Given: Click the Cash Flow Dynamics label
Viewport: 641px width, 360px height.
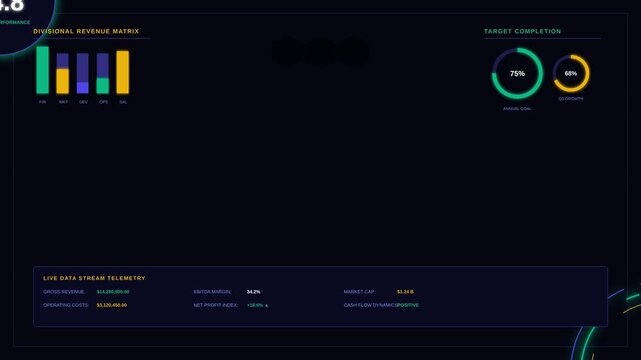Looking at the screenshot, I should pos(370,305).
